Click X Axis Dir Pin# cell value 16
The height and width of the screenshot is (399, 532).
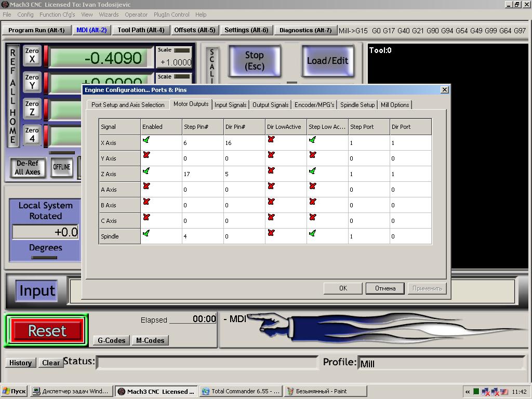244,143
